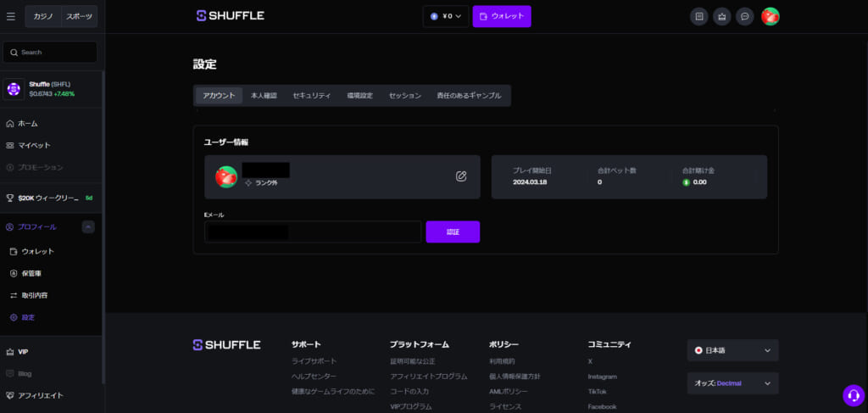Screen dimensions: 868x413
Task: Click the search magnifier icon
Action: pos(14,52)
